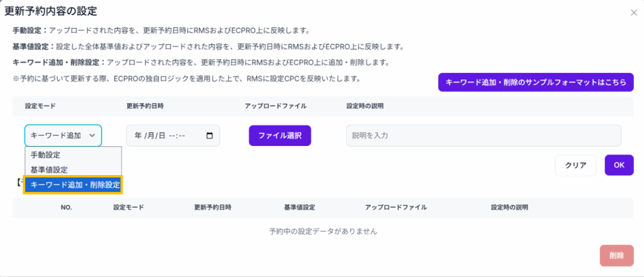This screenshot has width=644, height=277.
Task: Confirm with the purple OK button
Action: (x=619, y=165)
